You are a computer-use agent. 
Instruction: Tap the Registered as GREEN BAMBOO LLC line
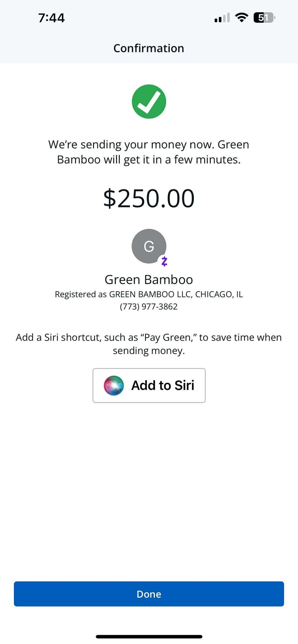149,294
